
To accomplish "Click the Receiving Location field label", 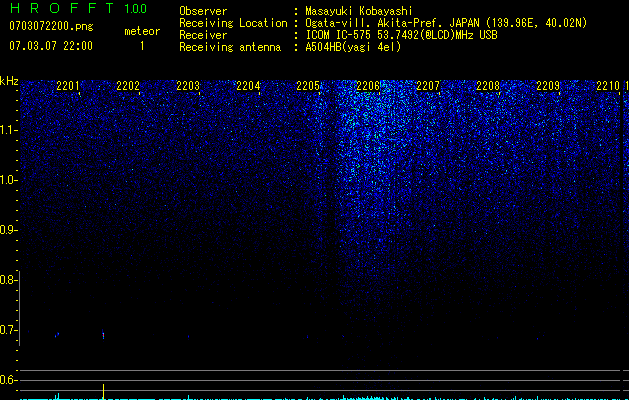I will 233,23.
